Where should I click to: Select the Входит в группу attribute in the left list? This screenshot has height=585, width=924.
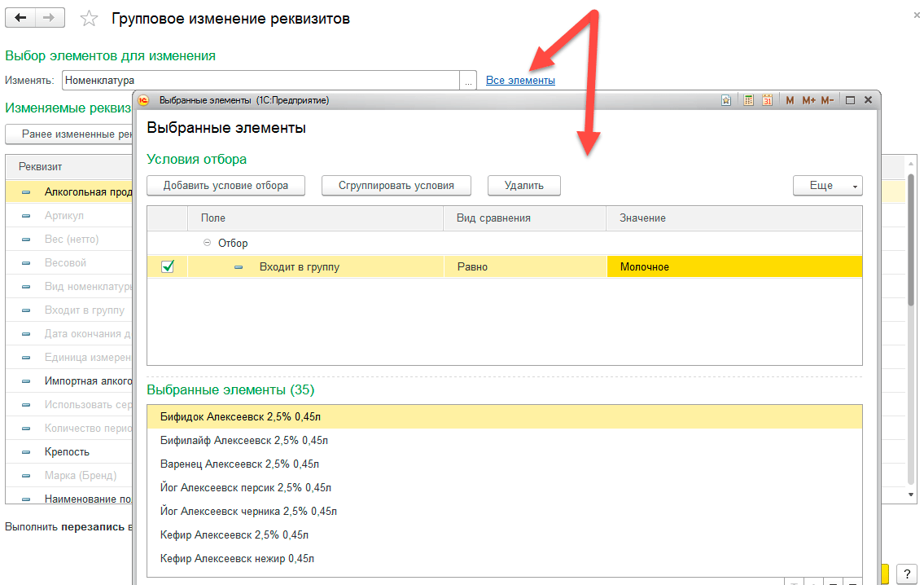(x=69, y=310)
